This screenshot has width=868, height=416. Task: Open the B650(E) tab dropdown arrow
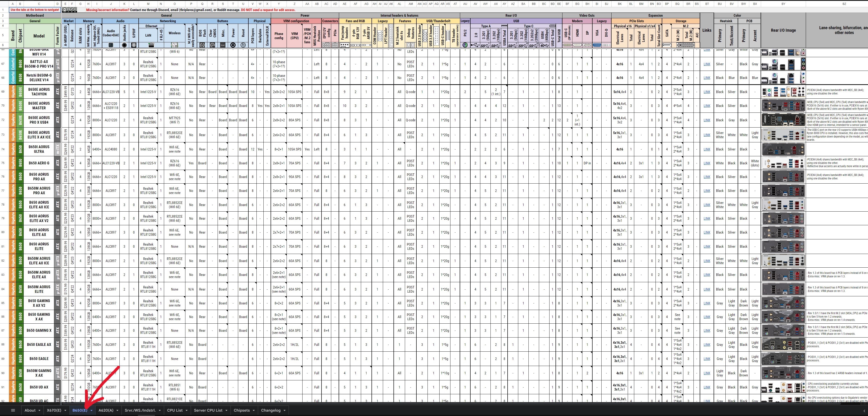[x=91, y=411]
